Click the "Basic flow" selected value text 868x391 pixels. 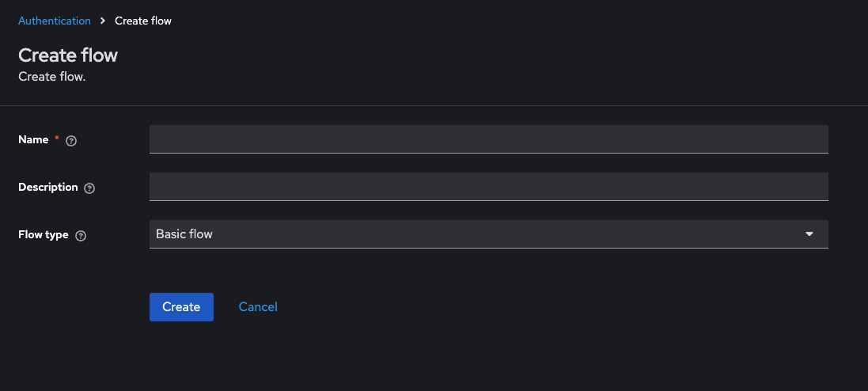[x=184, y=234]
